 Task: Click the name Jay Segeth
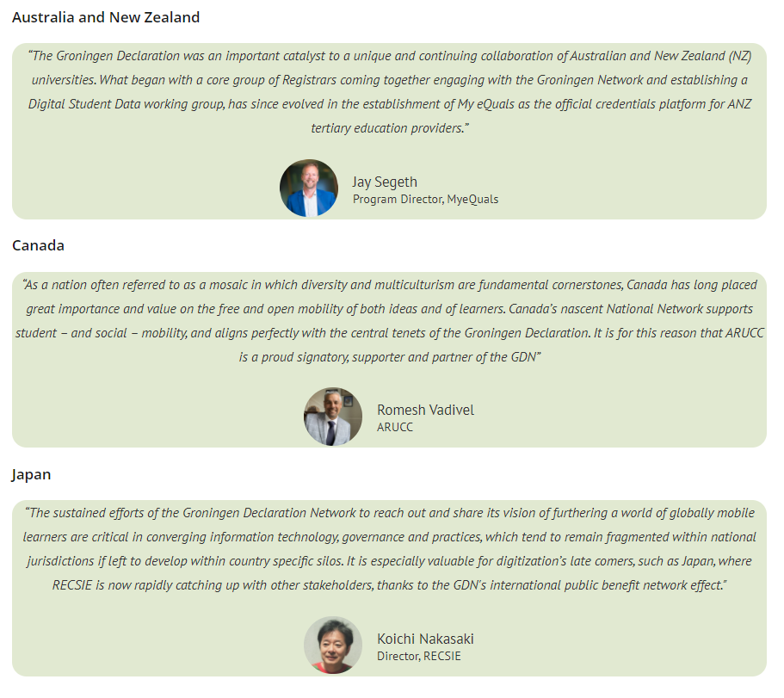385,182
